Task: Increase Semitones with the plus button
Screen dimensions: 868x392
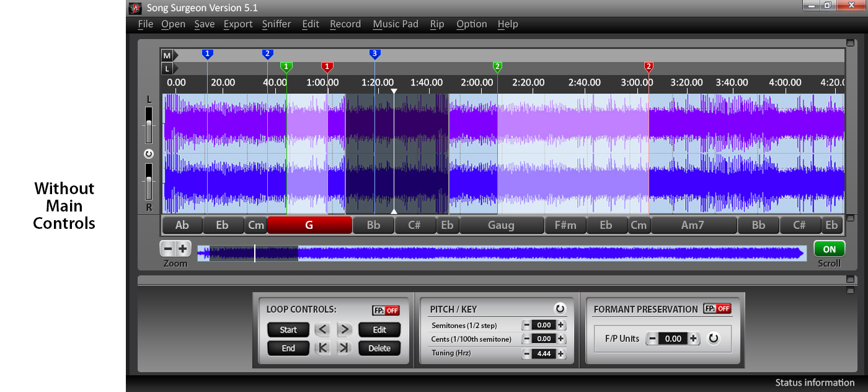Action: coord(560,325)
